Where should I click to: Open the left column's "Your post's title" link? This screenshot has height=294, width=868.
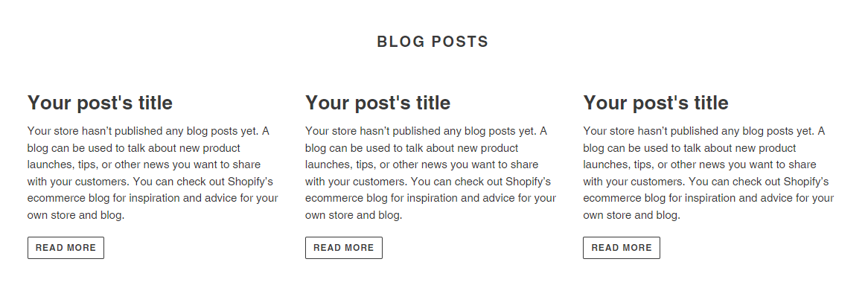click(100, 103)
